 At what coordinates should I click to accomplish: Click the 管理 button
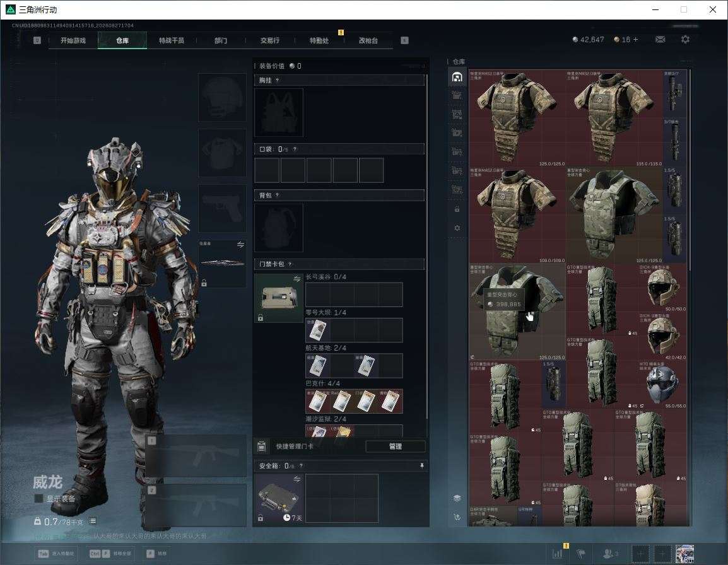(395, 446)
